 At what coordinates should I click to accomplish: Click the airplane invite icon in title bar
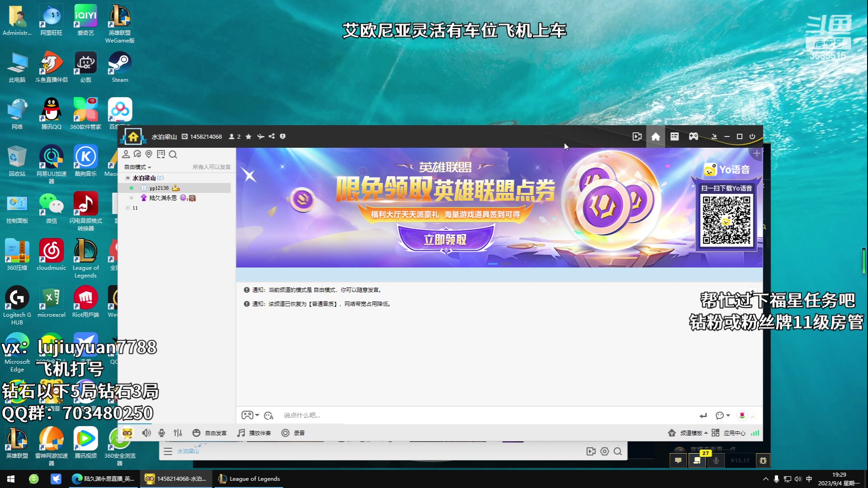pyautogui.click(x=260, y=136)
